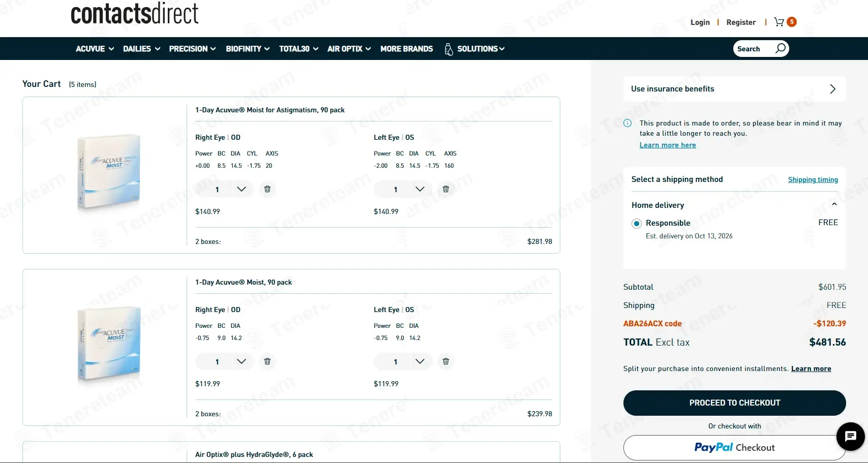This screenshot has width=868, height=463.
Task: Remove right eye 1-Day Acuvue Moist 90 pack
Action: click(x=267, y=361)
